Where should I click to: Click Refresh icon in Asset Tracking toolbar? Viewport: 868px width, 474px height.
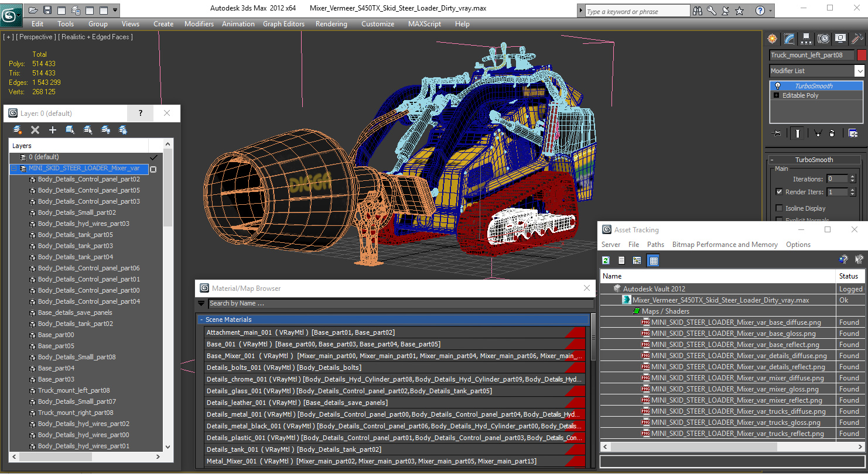[x=606, y=260]
